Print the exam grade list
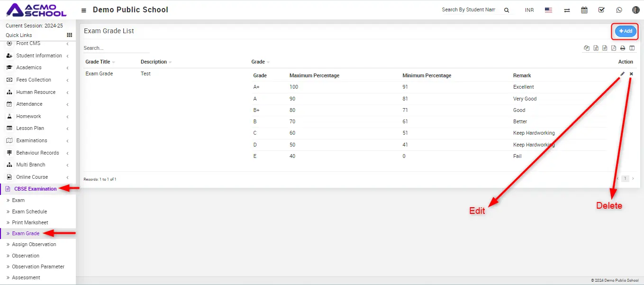Image resolution: width=644 pixels, height=285 pixels. tap(623, 48)
